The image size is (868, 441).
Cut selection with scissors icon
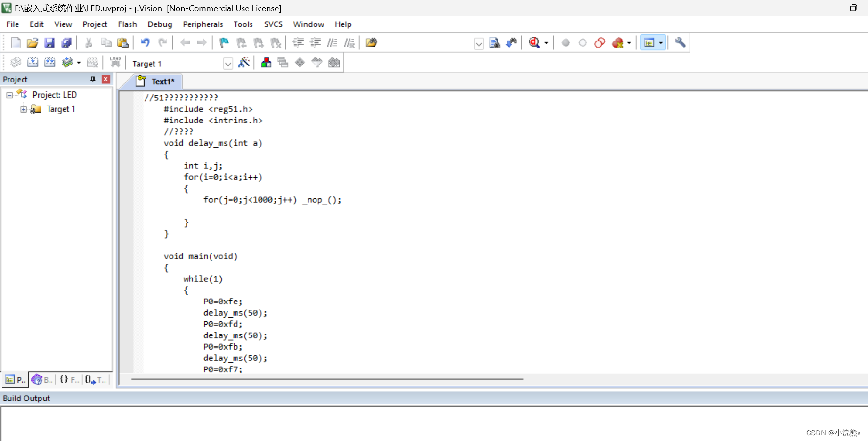point(89,43)
